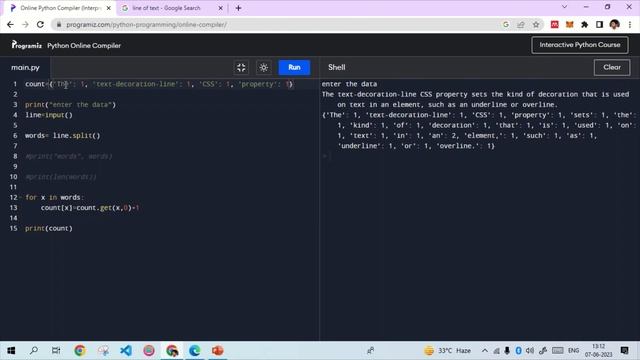Viewport: 640px width, 360px height.
Task: Open Interactive Python Course
Action: [x=580, y=45]
